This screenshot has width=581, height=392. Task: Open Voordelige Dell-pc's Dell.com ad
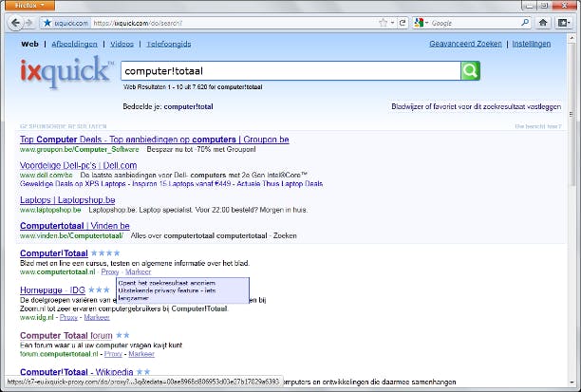click(79, 165)
